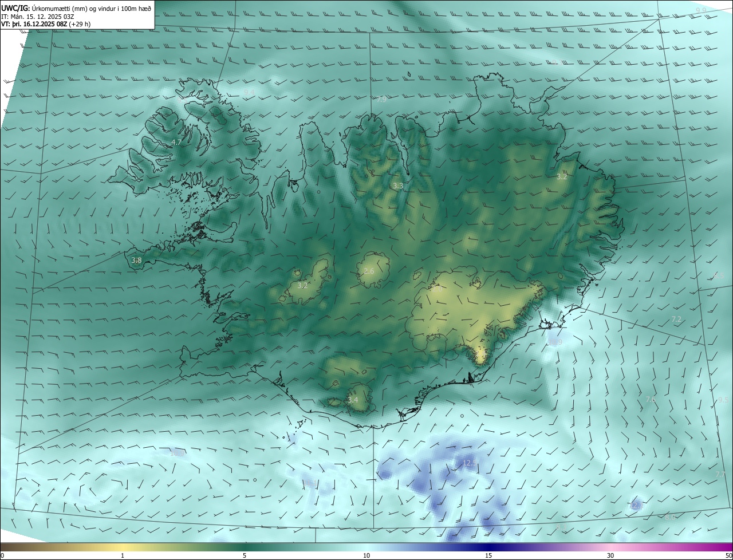Click the 7.6 value southeast of Iceland
Screen dimensions: 733x560
click(x=651, y=400)
